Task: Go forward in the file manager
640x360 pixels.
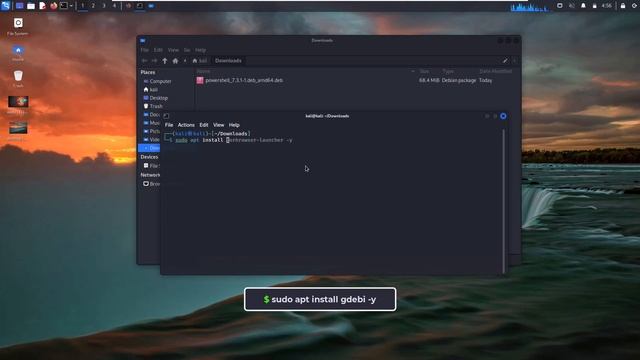Action: click(x=154, y=60)
